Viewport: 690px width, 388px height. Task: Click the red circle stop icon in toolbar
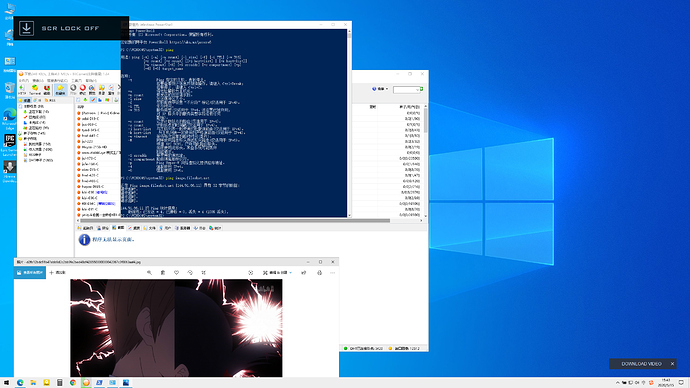coord(83,89)
